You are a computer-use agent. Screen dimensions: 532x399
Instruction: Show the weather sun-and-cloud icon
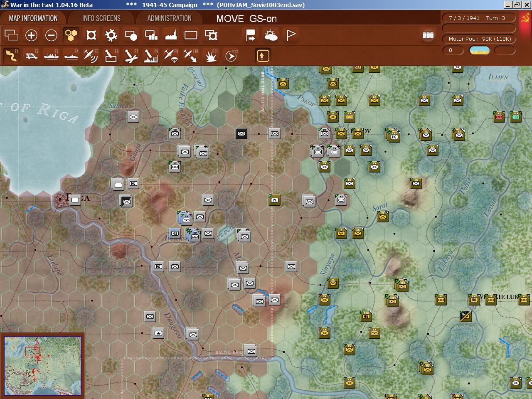[271, 35]
